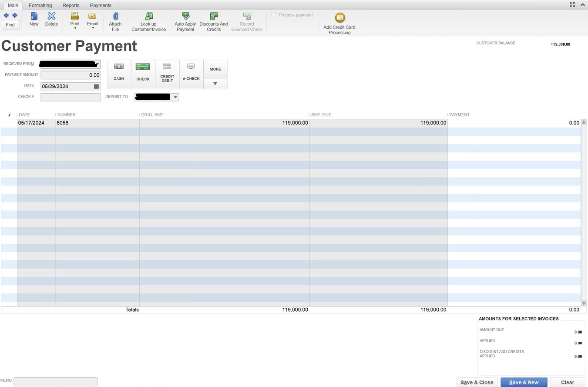Viewport: 588px width, 387px height.
Task: Switch to the Formatting tab
Action: (40, 5)
